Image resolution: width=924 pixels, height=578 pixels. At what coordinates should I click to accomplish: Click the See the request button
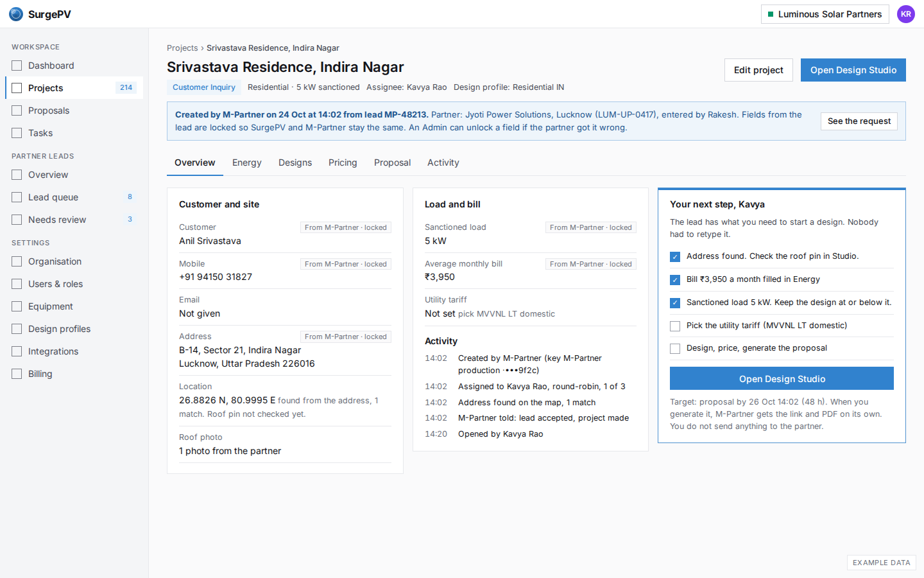tap(859, 121)
